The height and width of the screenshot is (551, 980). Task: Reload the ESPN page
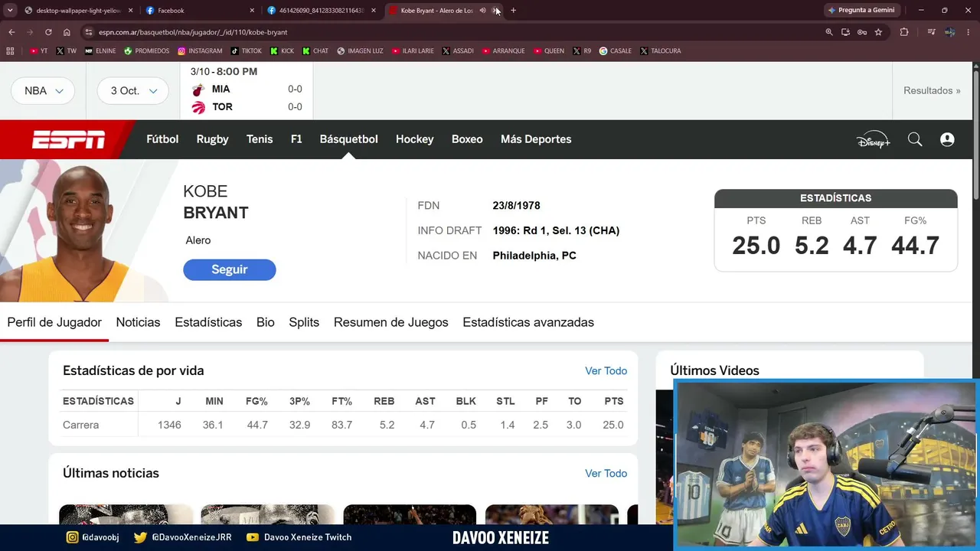pyautogui.click(x=48, y=32)
